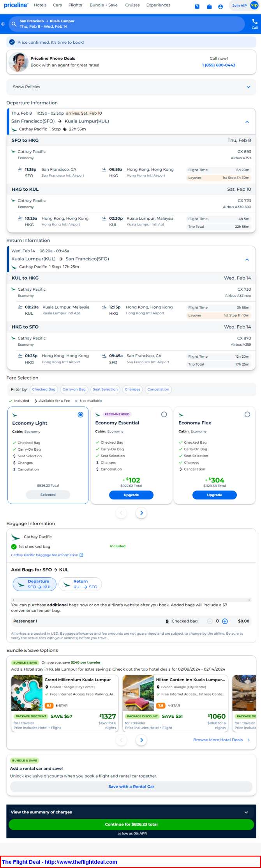The width and height of the screenshot is (261, 868).
Task: Increase checked bag count with plus
Action: (x=225, y=621)
